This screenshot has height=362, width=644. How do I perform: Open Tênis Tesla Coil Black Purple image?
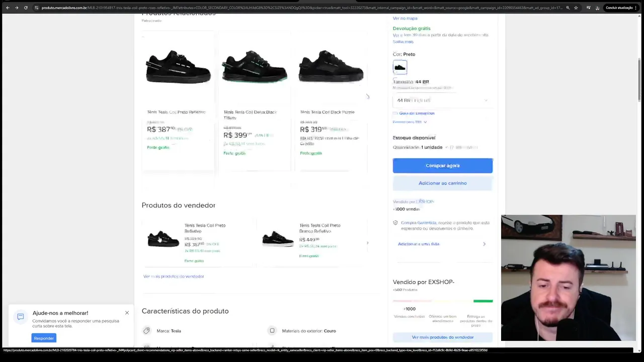331,66
